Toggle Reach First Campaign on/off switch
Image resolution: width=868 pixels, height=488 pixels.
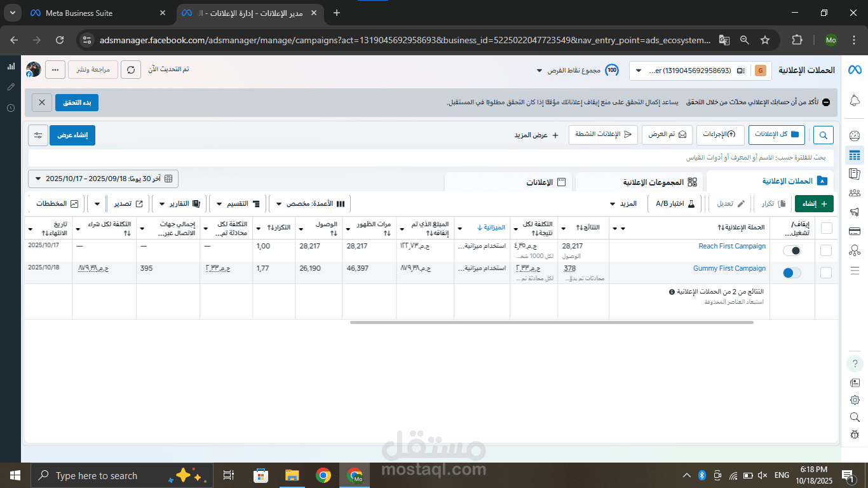[x=792, y=250]
